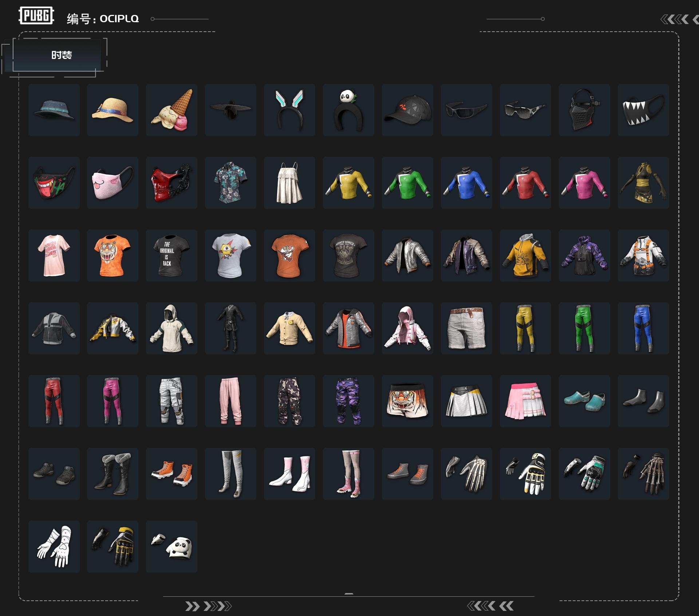Select the white teal biker gloves
Image resolution: width=699 pixels, height=616 pixels.
(584, 474)
